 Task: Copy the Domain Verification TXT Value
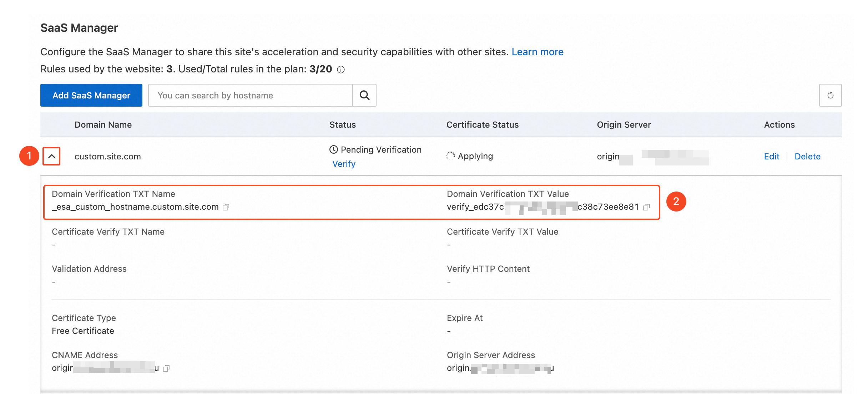[646, 207]
